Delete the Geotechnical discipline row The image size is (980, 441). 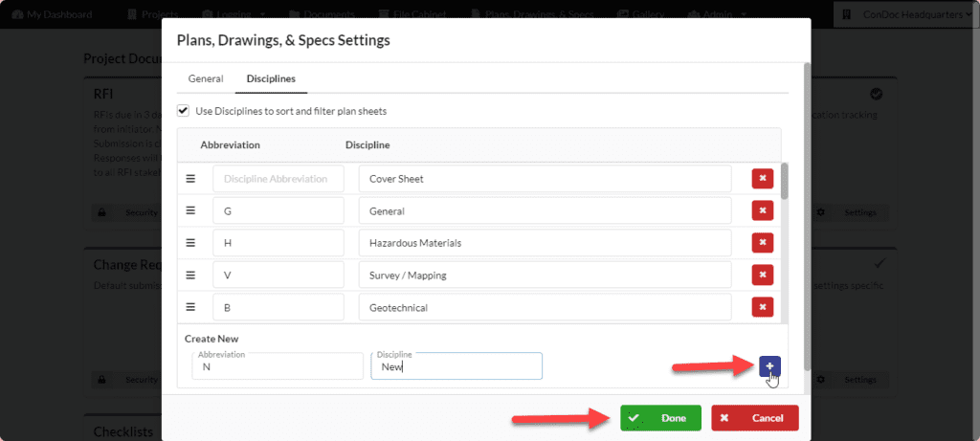click(x=762, y=307)
